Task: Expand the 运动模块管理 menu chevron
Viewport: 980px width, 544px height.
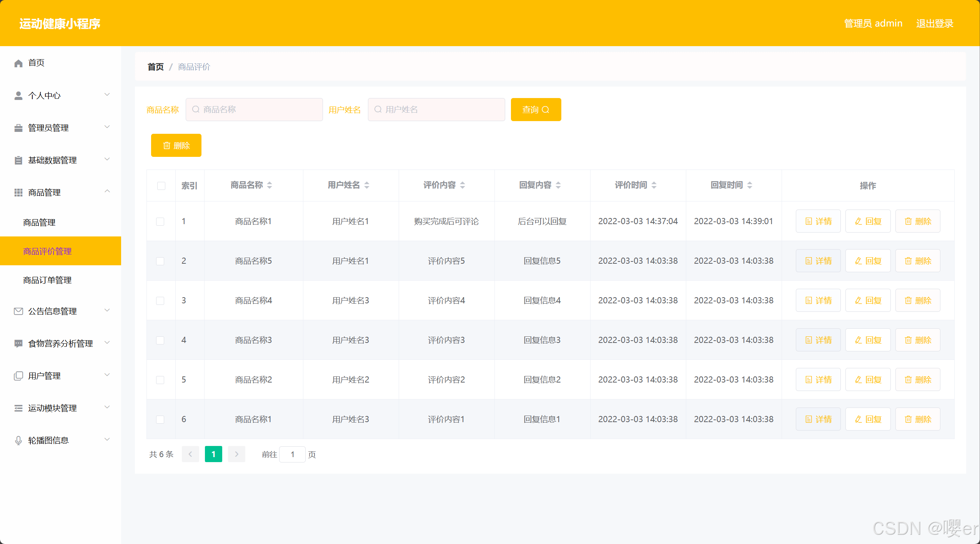Action: (x=107, y=408)
